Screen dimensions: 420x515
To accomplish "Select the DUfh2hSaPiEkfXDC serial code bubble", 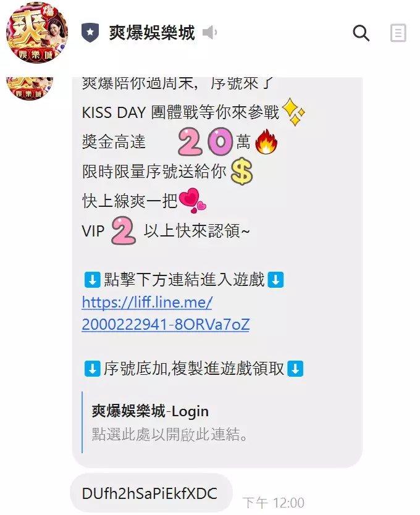I will pos(151,493).
